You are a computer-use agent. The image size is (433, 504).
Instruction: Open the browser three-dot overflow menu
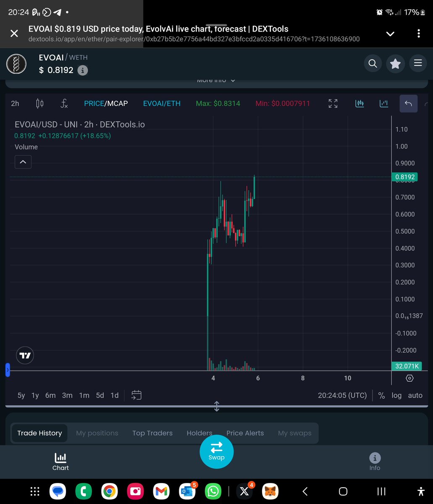tap(419, 33)
